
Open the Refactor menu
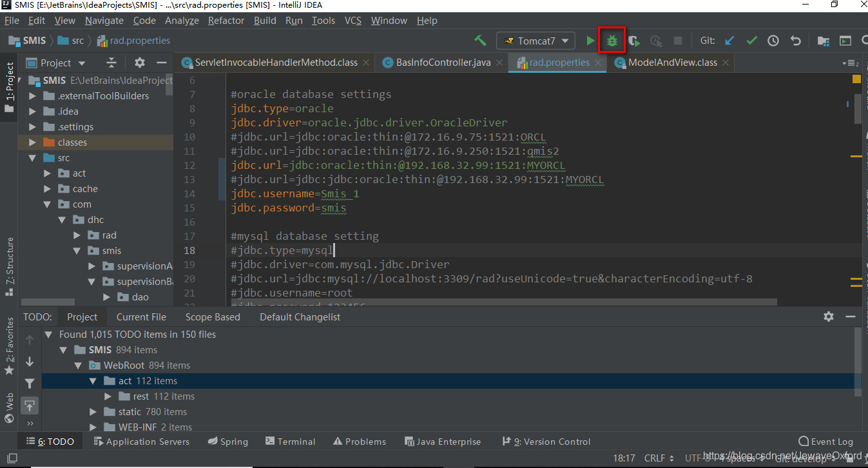click(x=226, y=20)
